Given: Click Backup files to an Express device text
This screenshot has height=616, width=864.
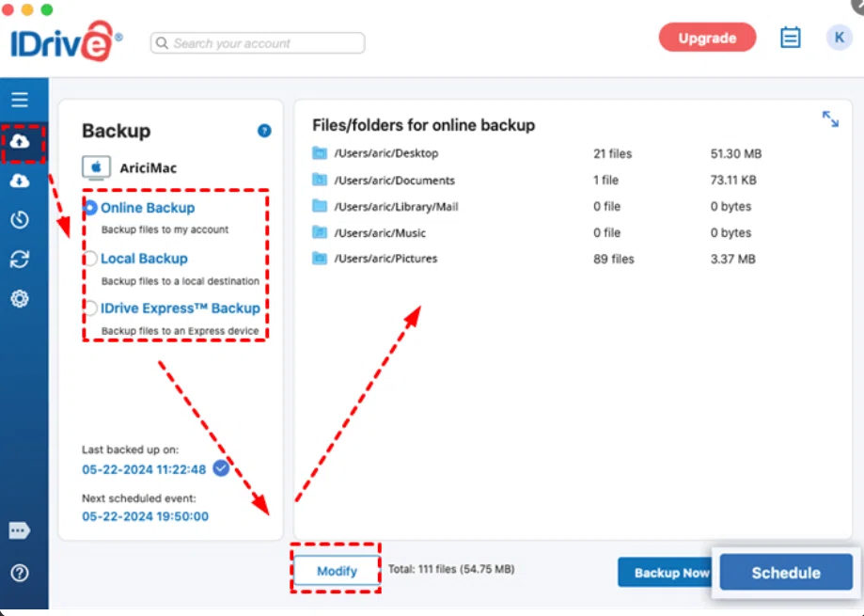Looking at the screenshot, I should point(181,331).
